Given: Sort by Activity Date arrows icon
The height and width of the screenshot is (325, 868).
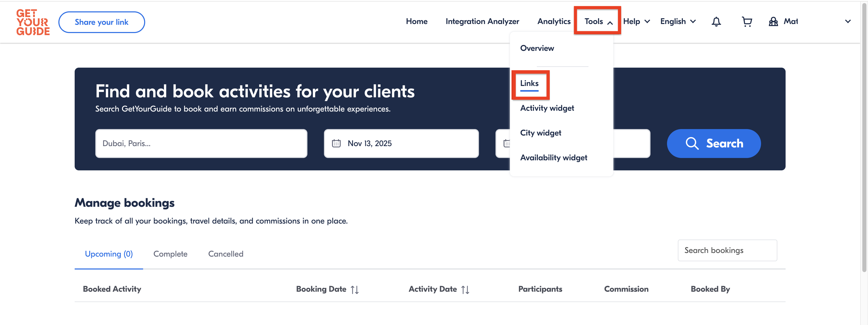Looking at the screenshot, I should pyautogui.click(x=465, y=290).
